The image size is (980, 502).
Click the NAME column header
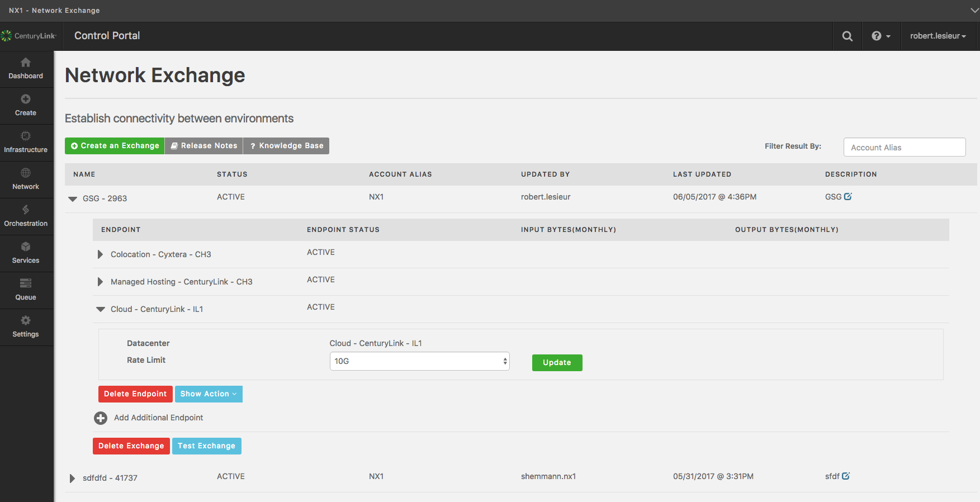[84, 174]
